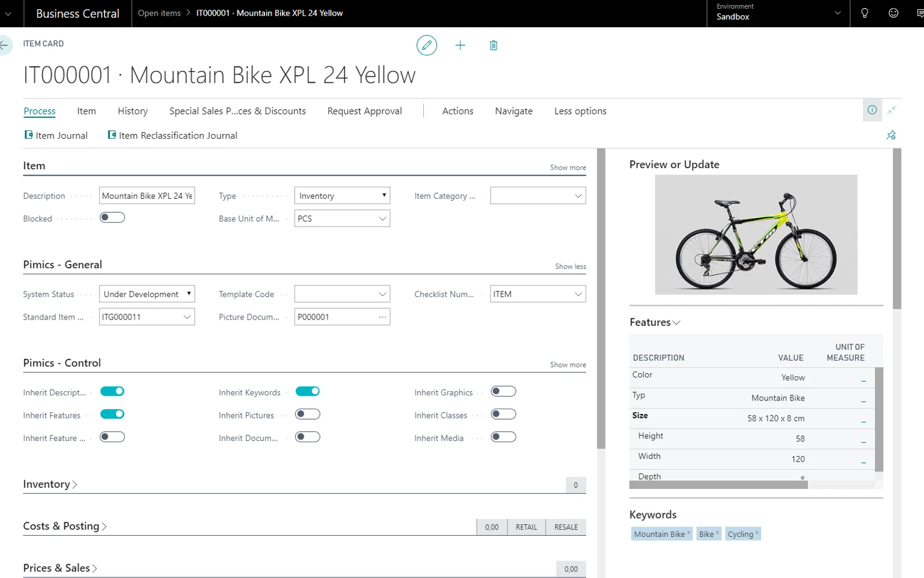Remove the Bike keyword tag
This screenshot has height=578, width=924.
coord(717,532)
